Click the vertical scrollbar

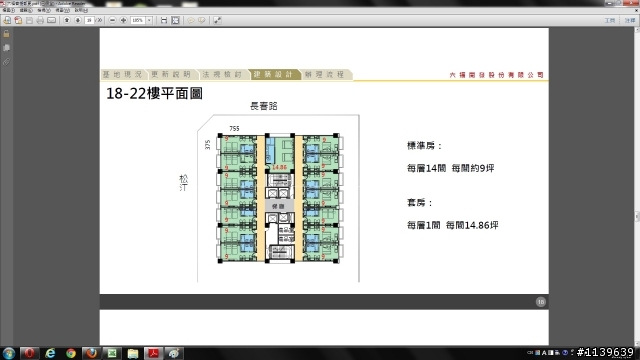click(x=637, y=186)
